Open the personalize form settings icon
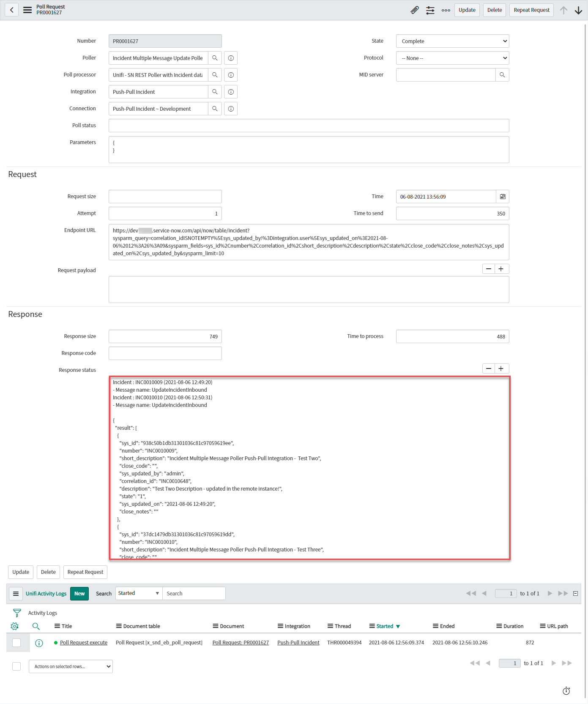The height and width of the screenshot is (704, 588). pyautogui.click(x=430, y=10)
